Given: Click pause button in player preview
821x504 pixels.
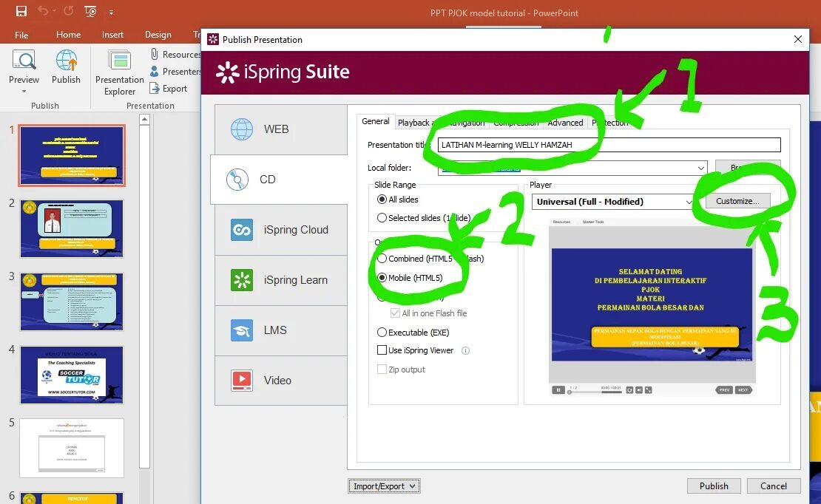Looking at the screenshot, I should (x=558, y=390).
